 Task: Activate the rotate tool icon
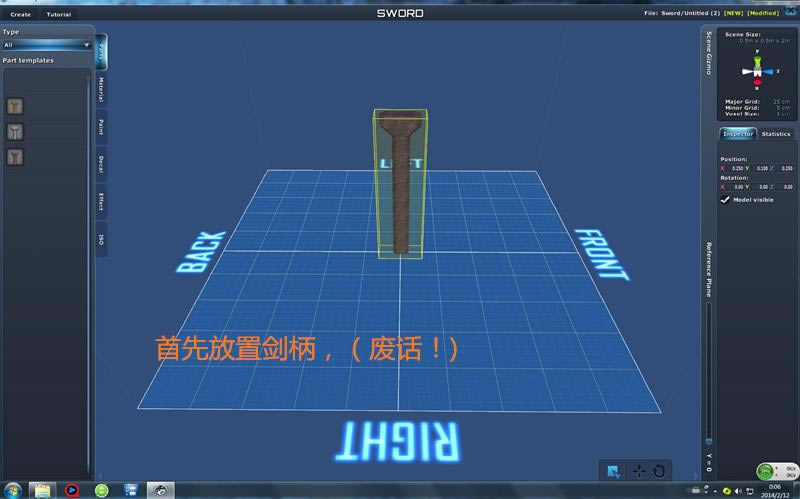tap(658, 470)
